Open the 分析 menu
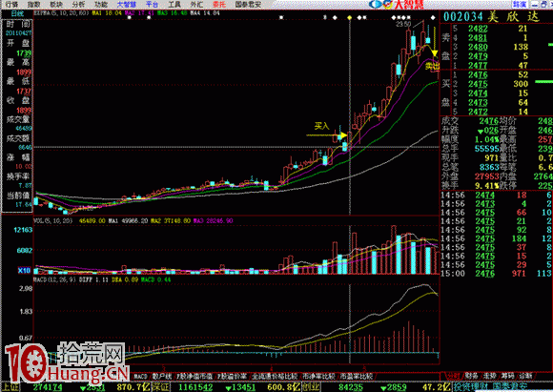The height and width of the screenshot is (392, 553). pyautogui.click(x=78, y=5)
